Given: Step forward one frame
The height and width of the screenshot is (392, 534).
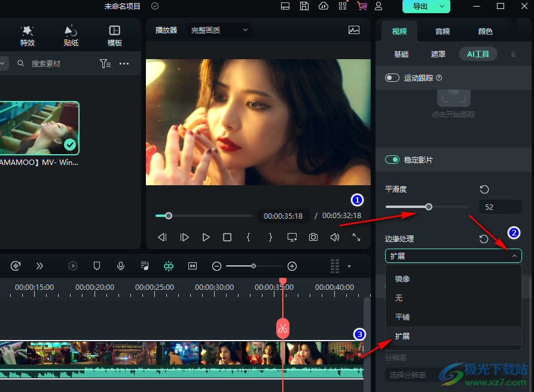Looking at the screenshot, I should click(184, 237).
